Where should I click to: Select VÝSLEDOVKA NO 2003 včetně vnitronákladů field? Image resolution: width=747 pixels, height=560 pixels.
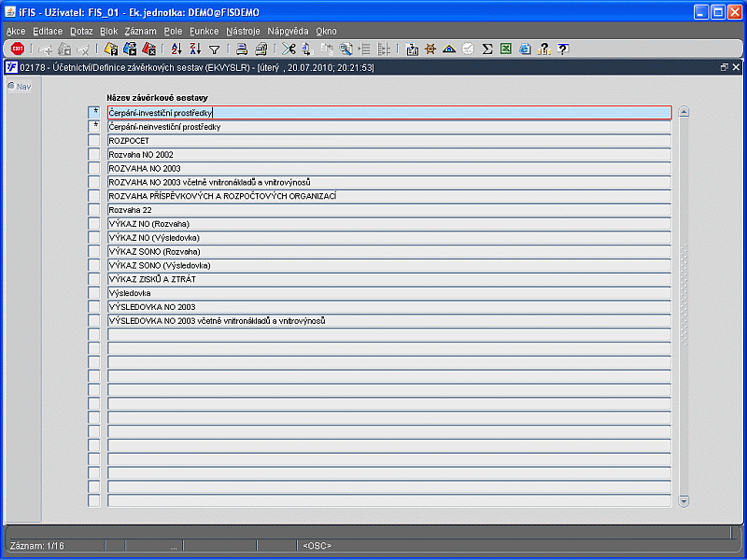pyautogui.click(x=389, y=320)
